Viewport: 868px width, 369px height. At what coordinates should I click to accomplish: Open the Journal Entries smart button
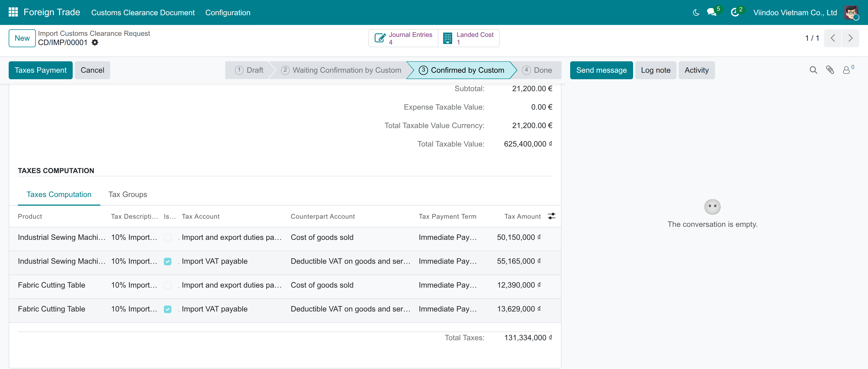pos(403,38)
